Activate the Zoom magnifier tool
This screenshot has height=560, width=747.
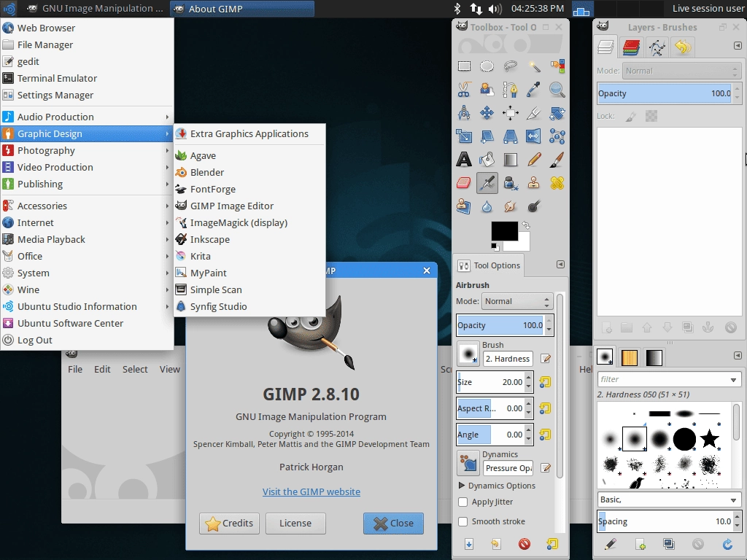coord(557,90)
